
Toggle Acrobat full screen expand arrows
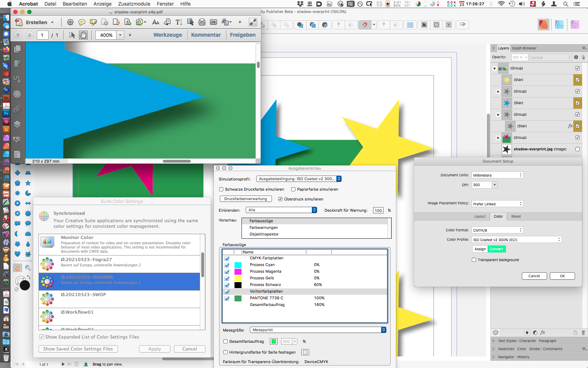click(x=253, y=22)
